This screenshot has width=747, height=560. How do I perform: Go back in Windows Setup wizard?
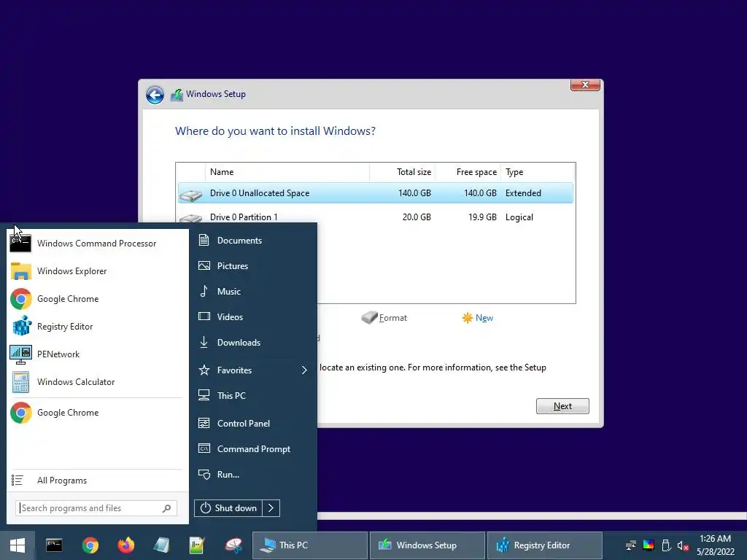click(155, 94)
